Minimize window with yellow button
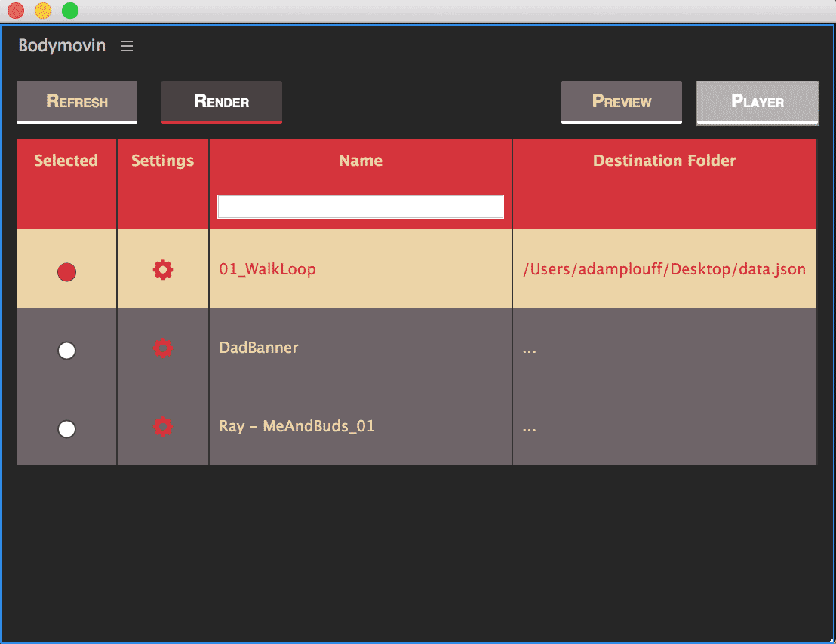The width and height of the screenshot is (836, 644). pos(43,11)
